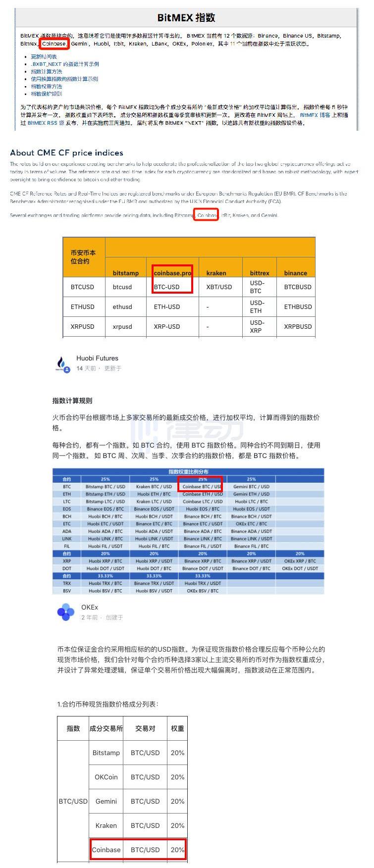Click the Huobi Futures avatar icon
Viewport: 374px width, 868px height.
coord(61,364)
